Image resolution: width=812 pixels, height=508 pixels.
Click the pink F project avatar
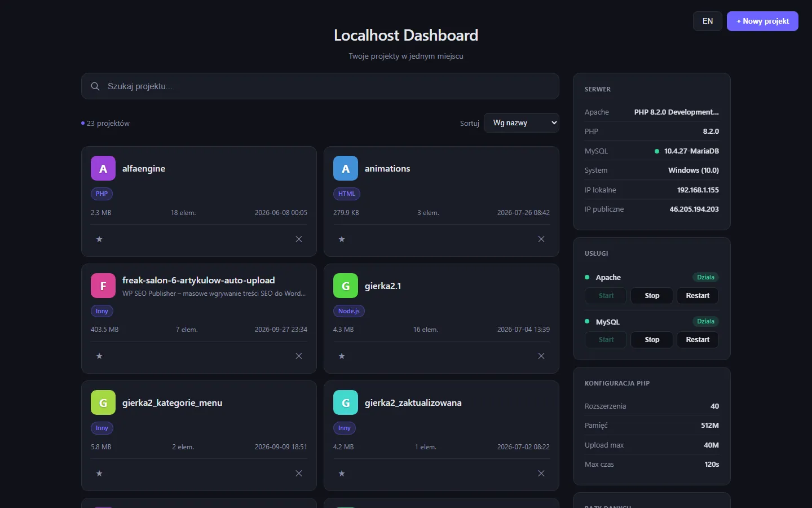point(103,286)
